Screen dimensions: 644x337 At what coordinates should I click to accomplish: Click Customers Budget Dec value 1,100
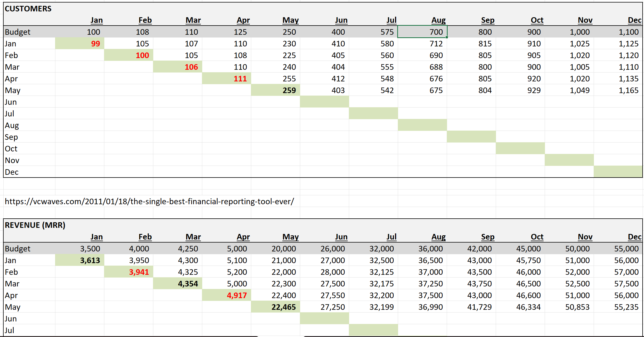[628, 32]
